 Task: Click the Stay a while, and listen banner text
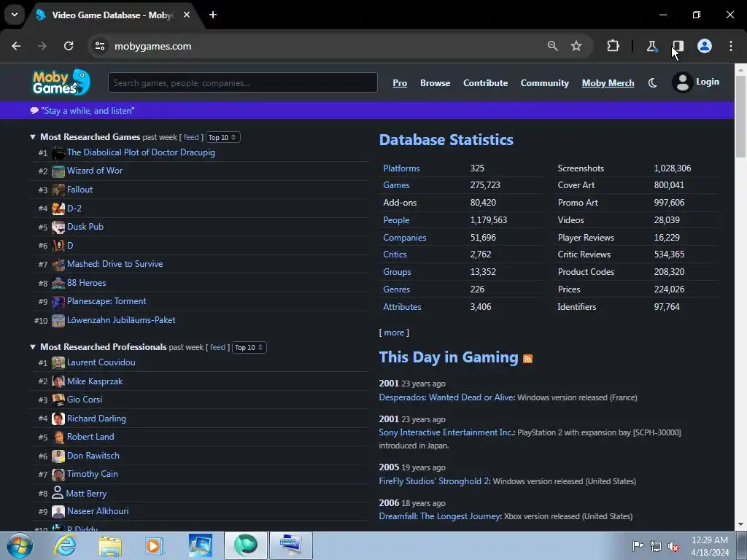click(x=88, y=111)
